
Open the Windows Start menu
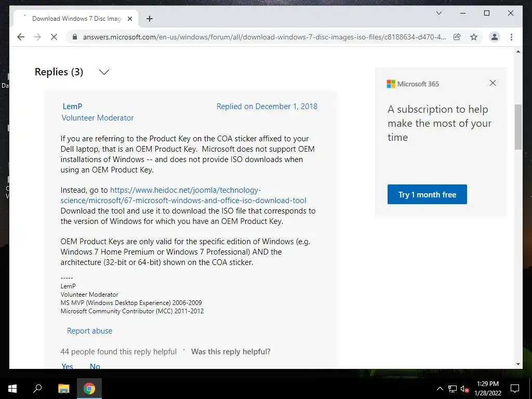(12, 389)
